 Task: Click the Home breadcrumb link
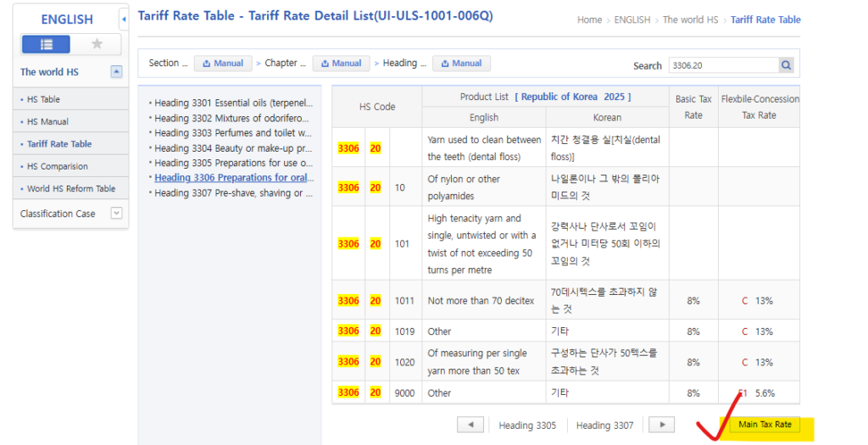(589, 19)
